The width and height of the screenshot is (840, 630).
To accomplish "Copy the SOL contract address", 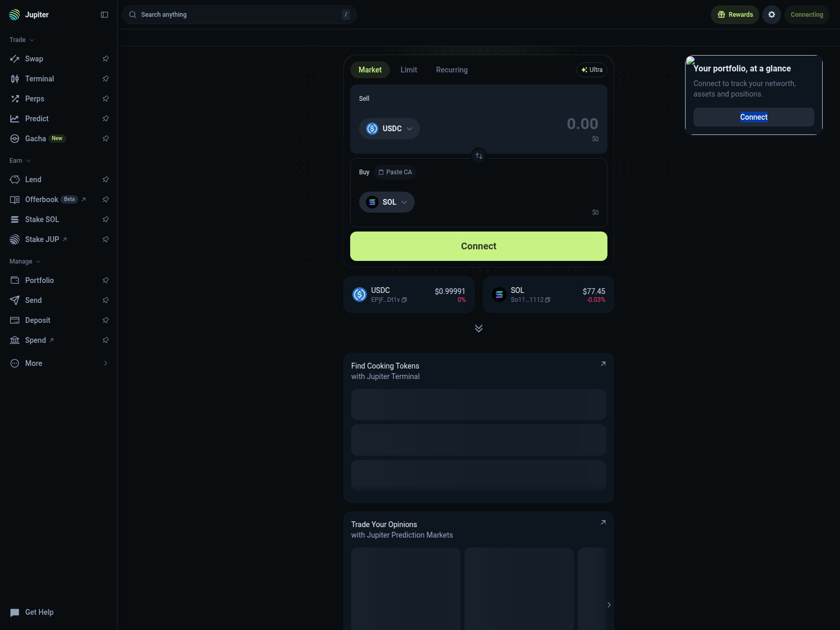I will pos(548,300).
